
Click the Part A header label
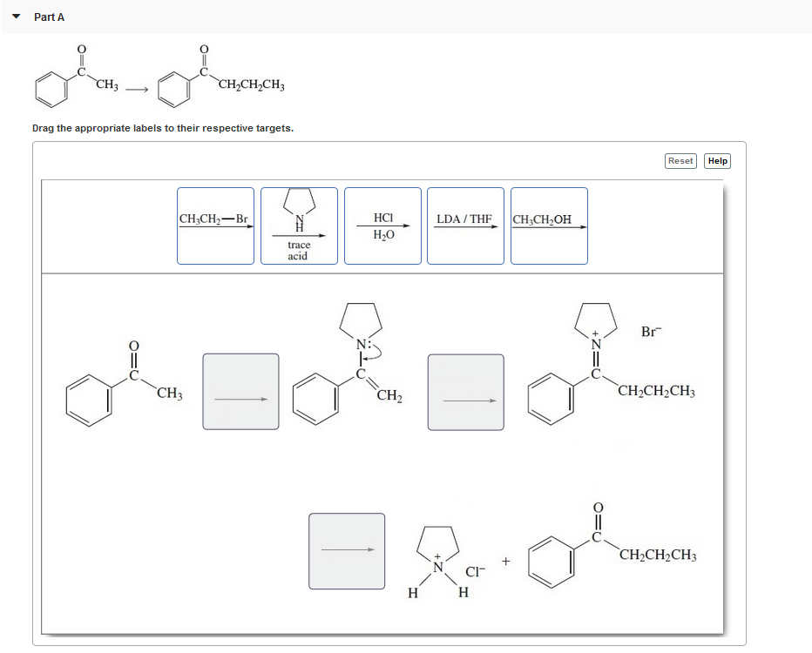[x=49, y=16]
